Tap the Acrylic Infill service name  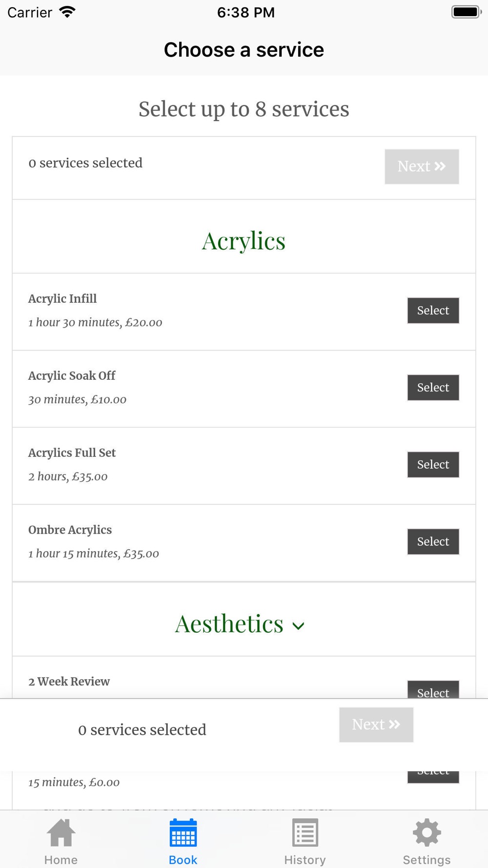pyautogui.click(x=62, y=299)
